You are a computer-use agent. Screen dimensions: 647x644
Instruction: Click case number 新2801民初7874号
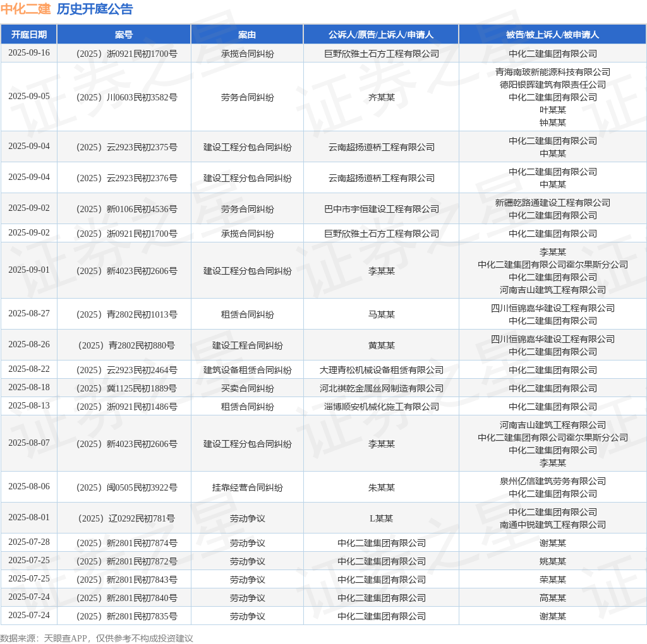[x=126, y=544]
